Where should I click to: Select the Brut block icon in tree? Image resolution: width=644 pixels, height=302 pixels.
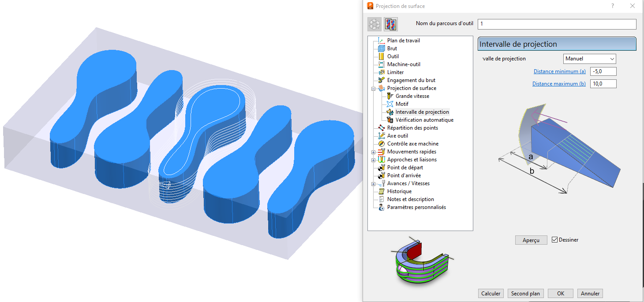click(x=382, y=48)
